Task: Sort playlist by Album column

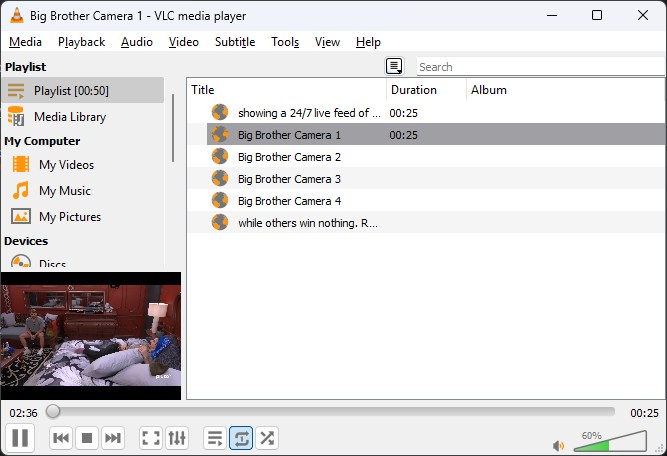Action: (566, 90)
